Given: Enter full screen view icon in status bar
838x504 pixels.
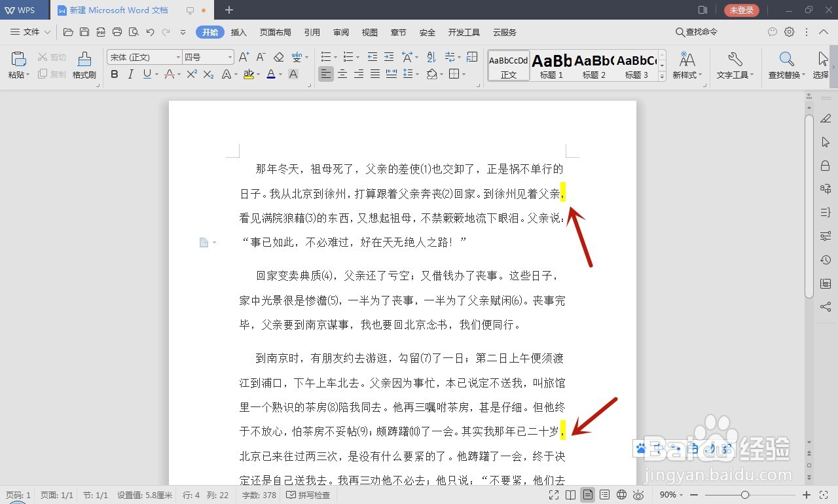Looking at the screenshot, I should tap(554, 495).
